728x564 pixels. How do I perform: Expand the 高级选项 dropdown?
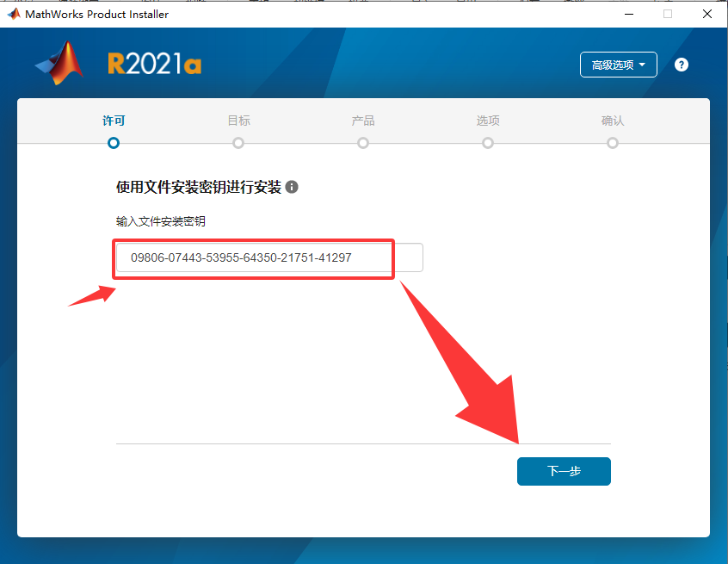tap(619, 65)
